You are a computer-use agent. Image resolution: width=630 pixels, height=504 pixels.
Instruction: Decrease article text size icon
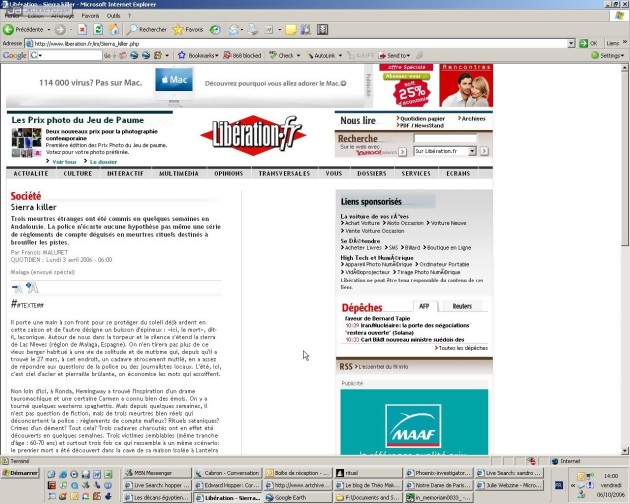[x=16, y=288]
